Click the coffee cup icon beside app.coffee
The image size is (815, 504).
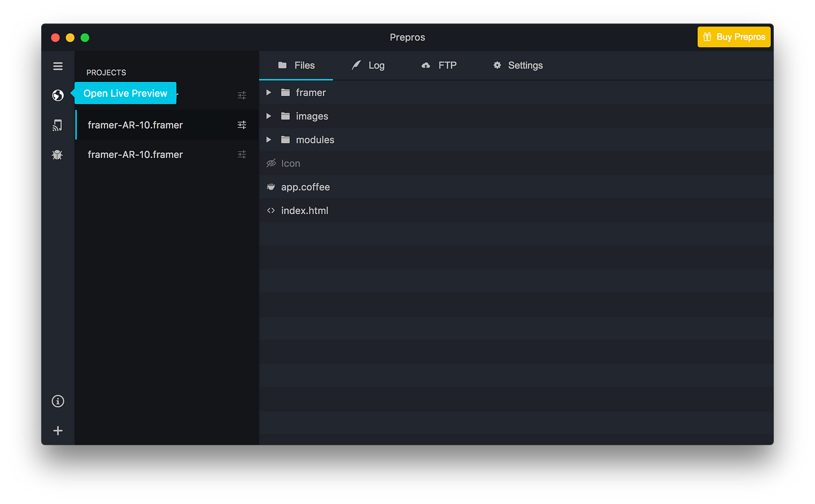271,187
